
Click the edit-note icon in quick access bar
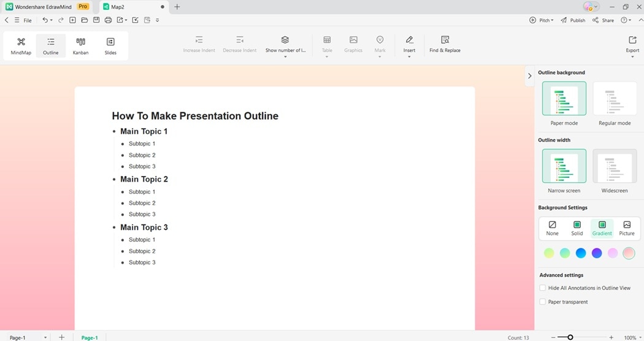(135, 20)
